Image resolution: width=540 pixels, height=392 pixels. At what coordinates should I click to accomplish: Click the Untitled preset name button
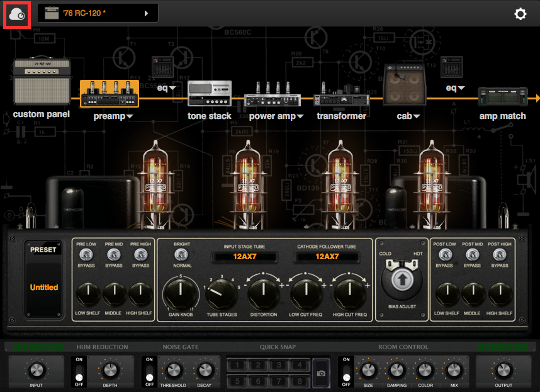click(x=44, y=288)
